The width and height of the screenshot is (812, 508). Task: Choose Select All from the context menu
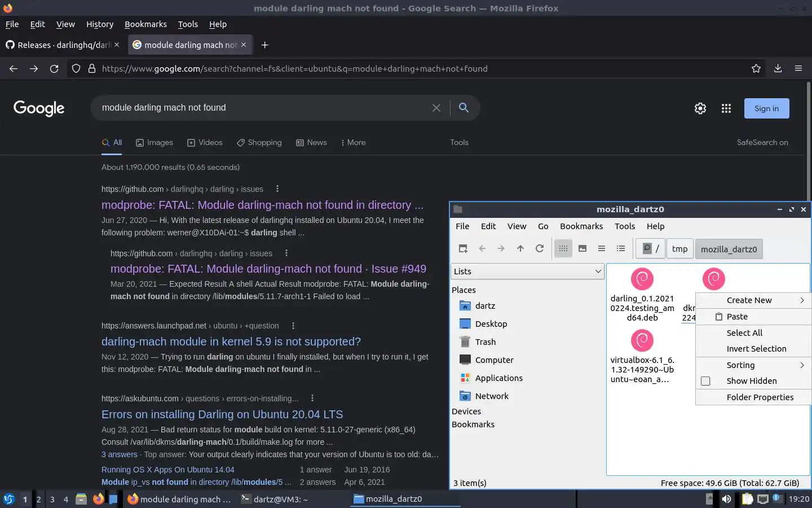754,333
